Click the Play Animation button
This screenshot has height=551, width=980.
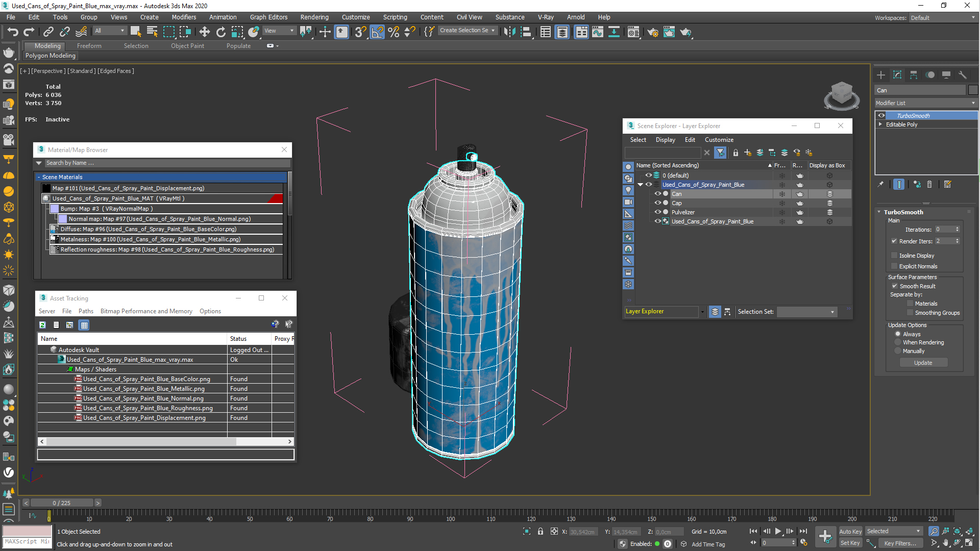(x=778, y=532)
